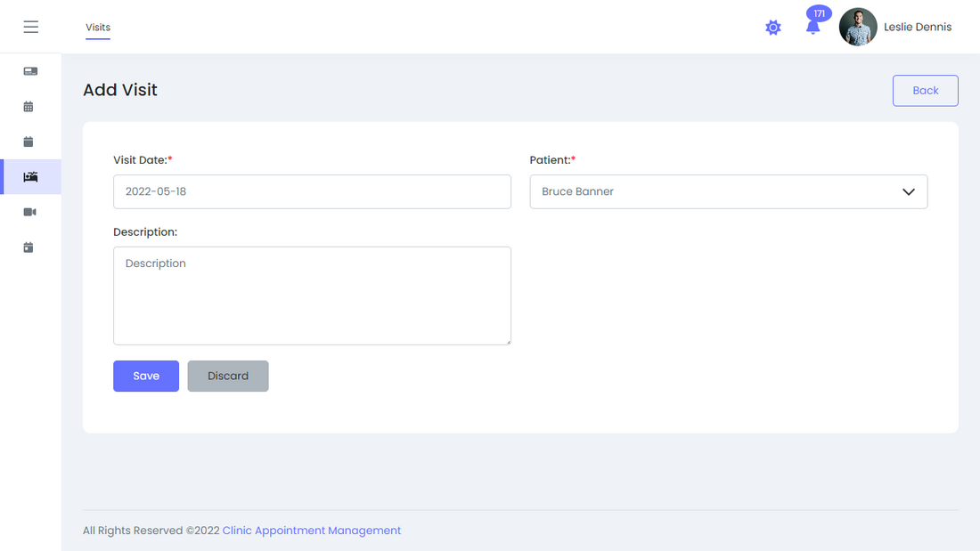Focus the Visit Date field
The image size is (980, 551).
[312, 192]
